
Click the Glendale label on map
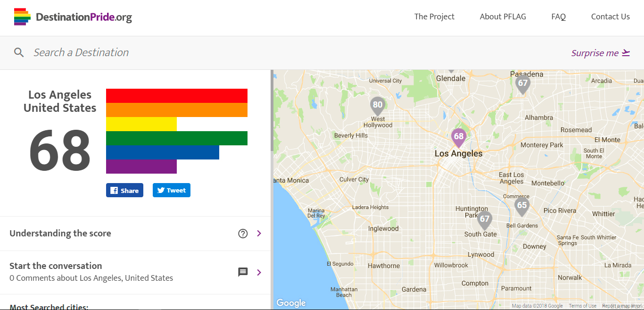pyautogui.click(x=451, y=78)
